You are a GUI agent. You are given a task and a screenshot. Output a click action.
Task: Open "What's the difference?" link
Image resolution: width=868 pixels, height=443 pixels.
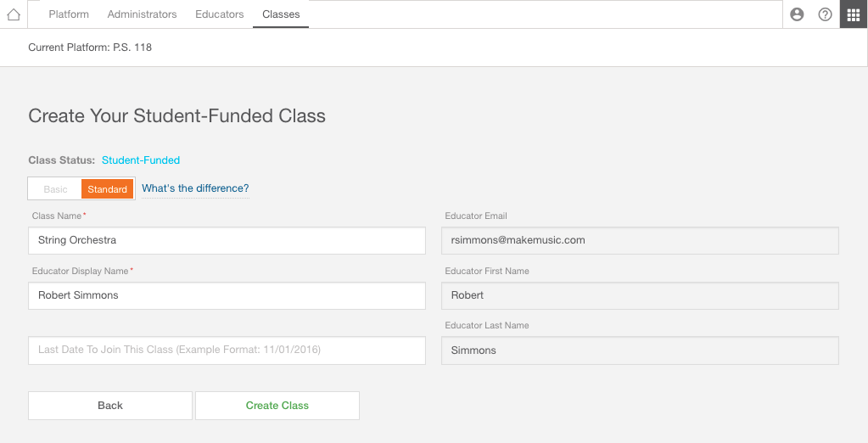pyautogui.click(x=195, y=188)
